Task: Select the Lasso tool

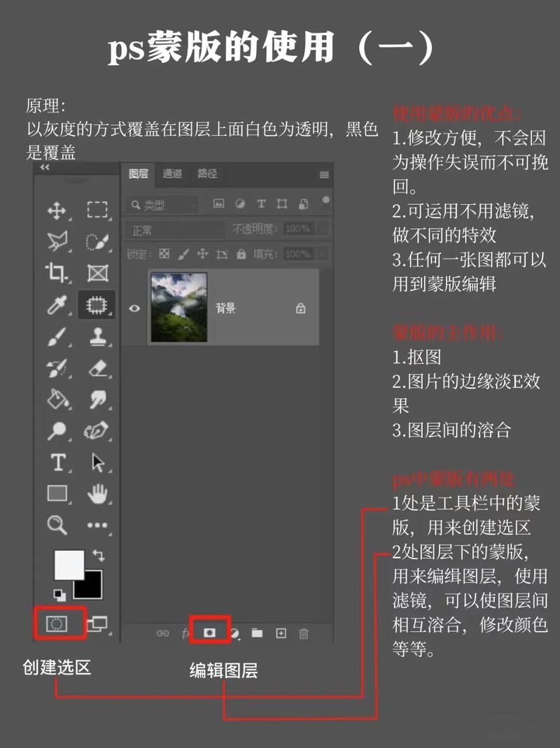Action: (x=59, y=242)
